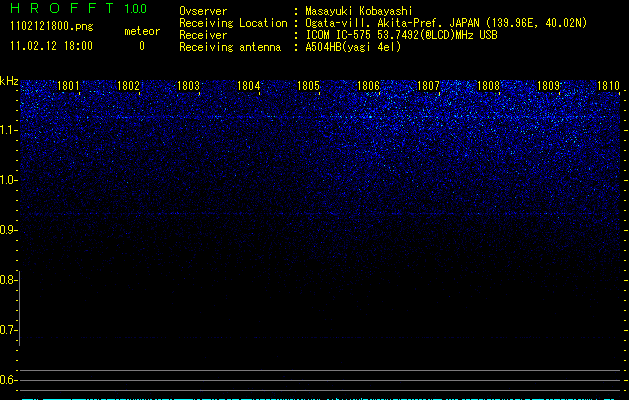This screenshot has height=400, width=629.
Task: Click the meteor count value 0
Action: pyautogui.click(x=142, y=46)
